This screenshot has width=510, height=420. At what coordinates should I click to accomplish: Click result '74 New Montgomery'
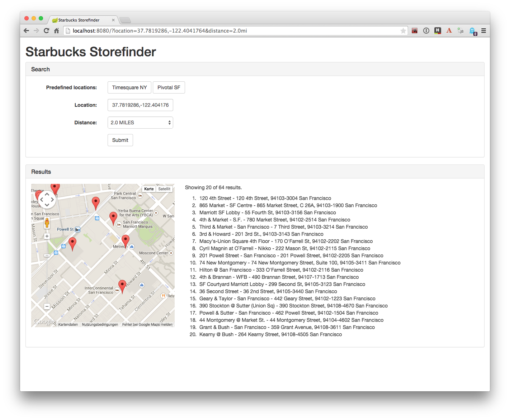point(300,263)
